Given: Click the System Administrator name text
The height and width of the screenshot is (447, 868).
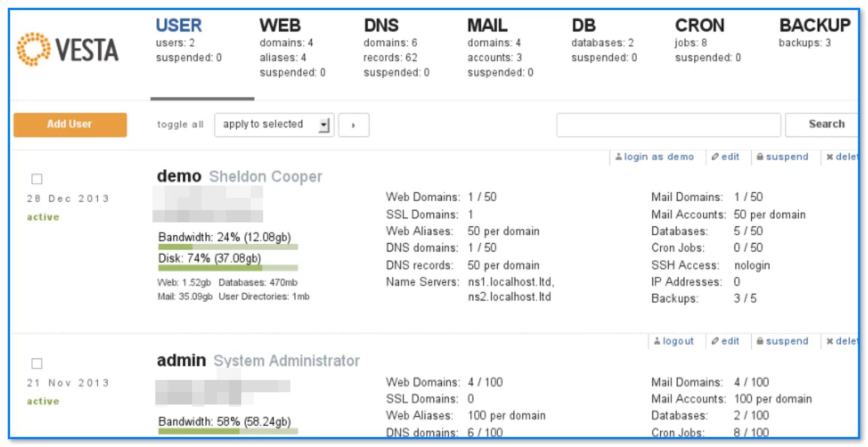Looking at the screenshot, I should (287, 361).
